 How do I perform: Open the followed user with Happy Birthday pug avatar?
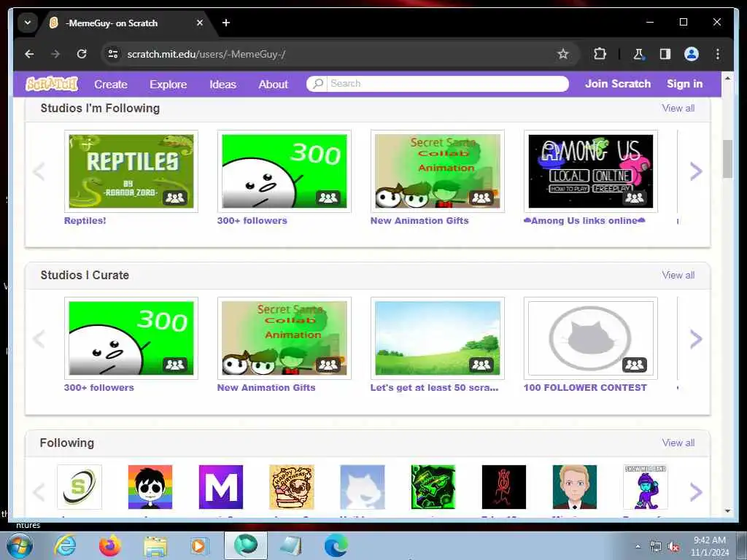tap(292, 487)
